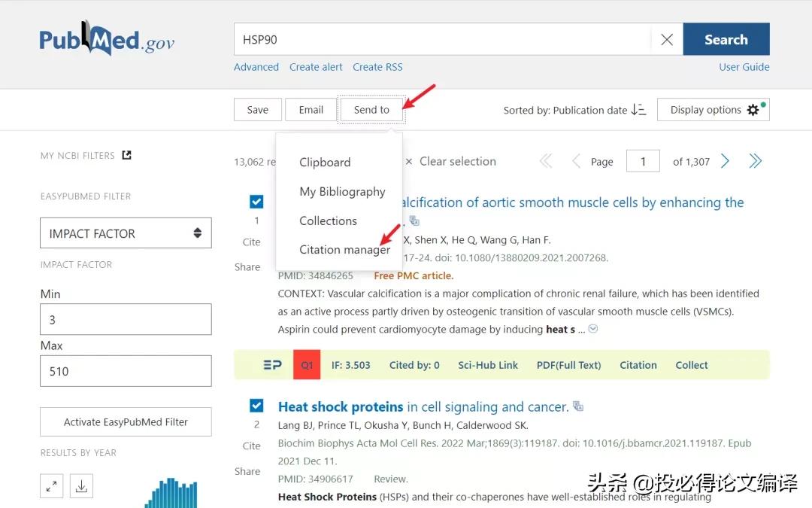Viewport: 812px width, 508px height.
Task: Jump to the last results page
Action: pyautogui.click(x=755, y=161)
